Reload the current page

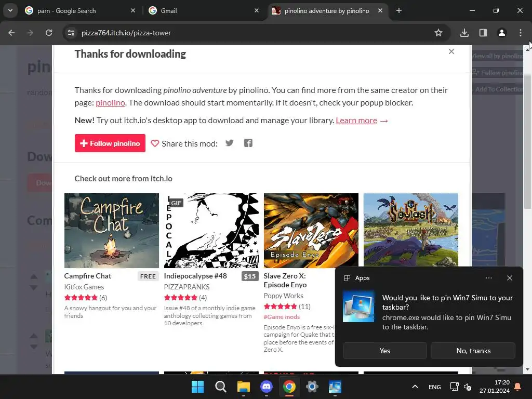click(x=49, y=33)
